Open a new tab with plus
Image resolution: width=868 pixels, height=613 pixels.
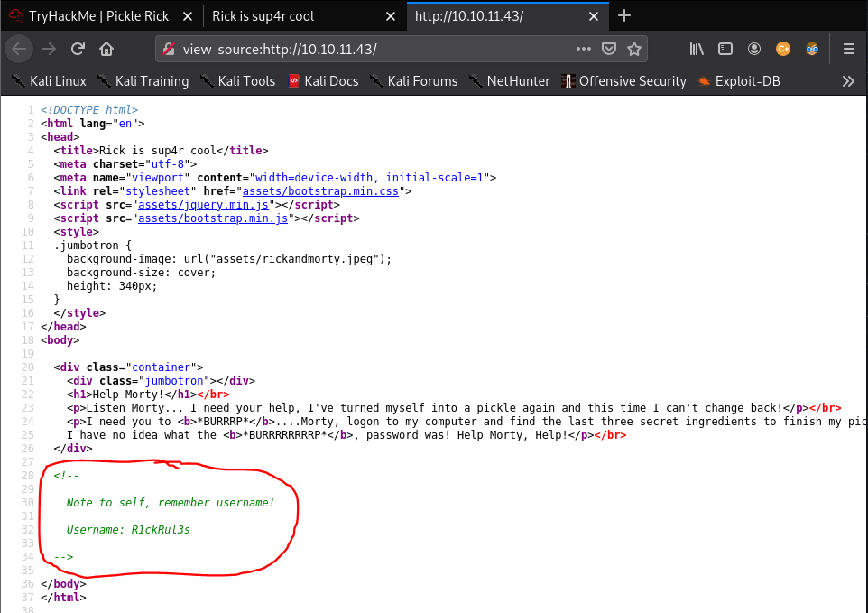[x=623, y=16]
